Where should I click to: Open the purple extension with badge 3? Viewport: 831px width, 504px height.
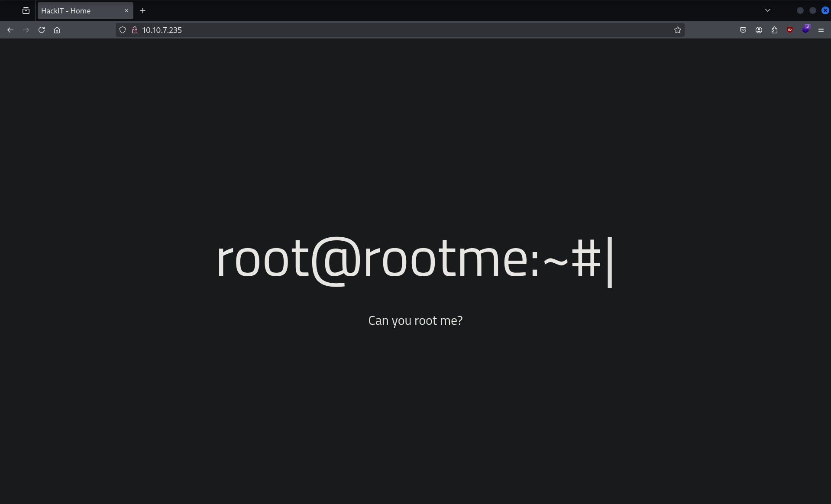coord(805,30)
